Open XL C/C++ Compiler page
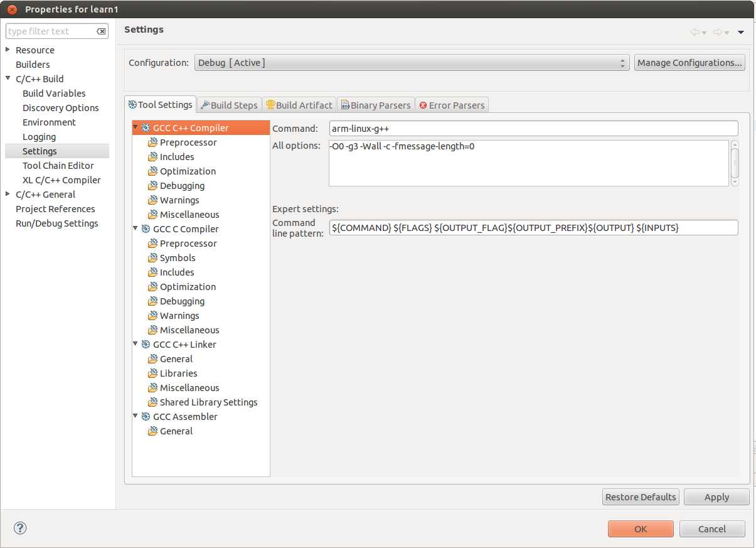The image size is (756, 548). coord(61,180)
